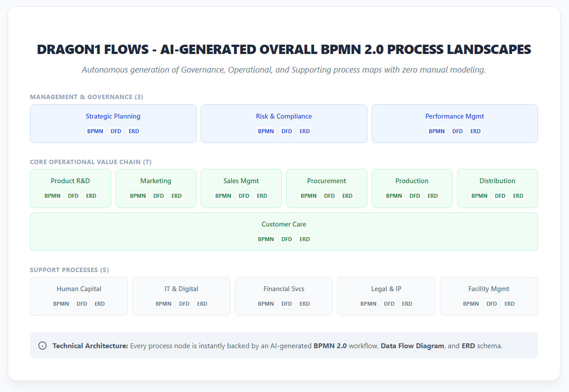Open the DFD for Risk & Compliance
569x392 pixels.
pos(286,131)
